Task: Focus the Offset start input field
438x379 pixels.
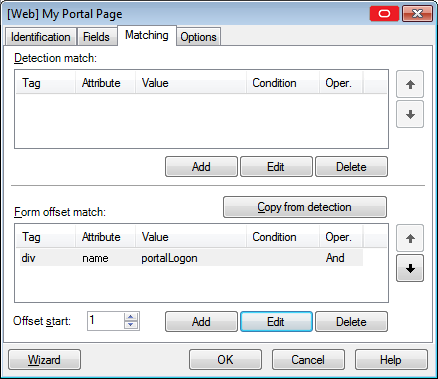Action: point(105,321)
